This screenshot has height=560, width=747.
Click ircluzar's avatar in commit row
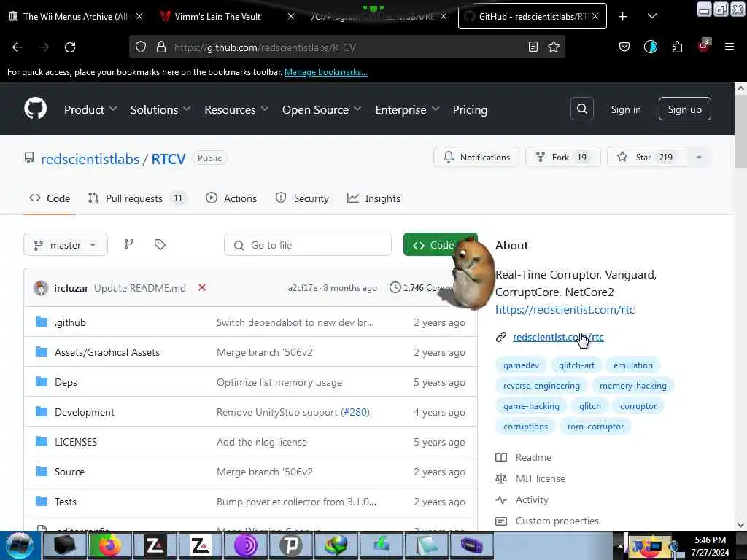pyautogui.click(x=41, y=287)
